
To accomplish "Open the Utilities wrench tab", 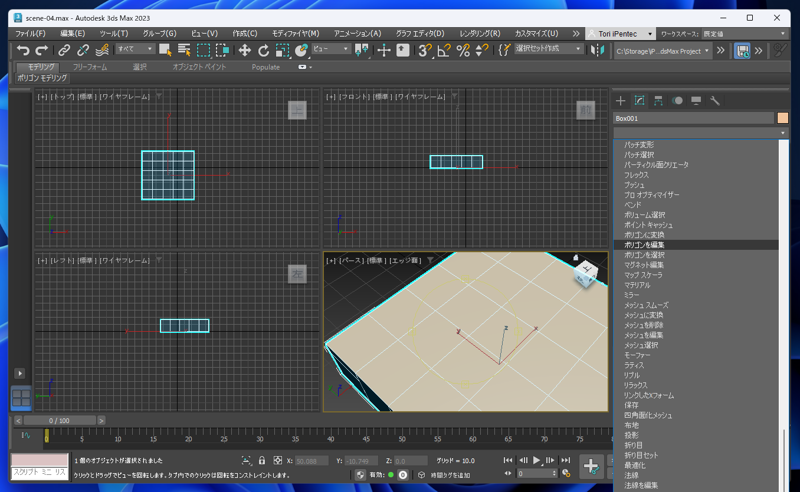I will (x=715, y=101).
